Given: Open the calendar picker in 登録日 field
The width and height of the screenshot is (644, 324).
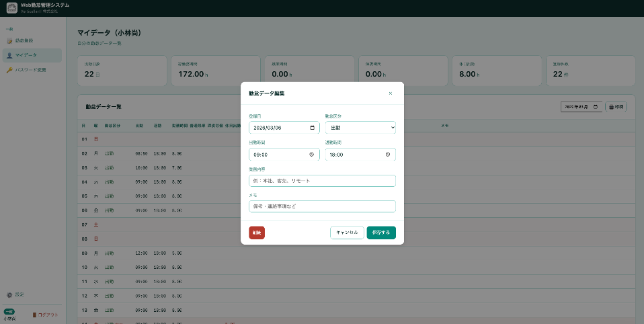Looking at the screenshot, I should coord(312,128).
